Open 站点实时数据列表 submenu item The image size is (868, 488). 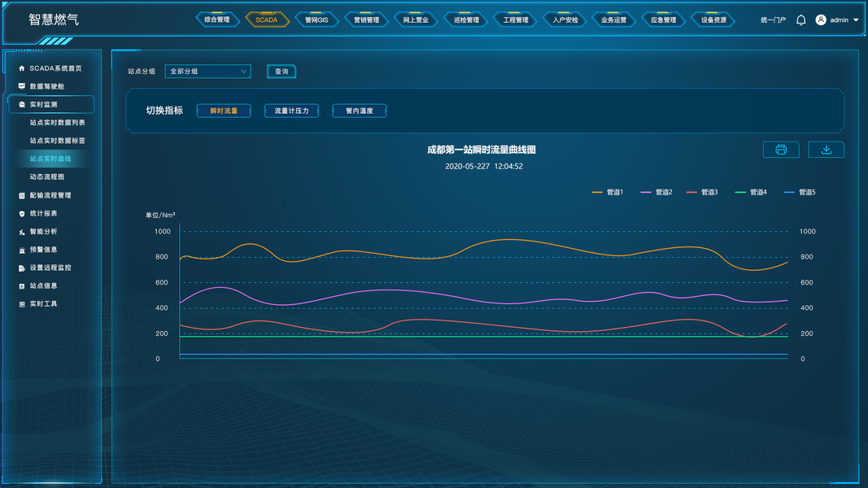tap(58, 123)
